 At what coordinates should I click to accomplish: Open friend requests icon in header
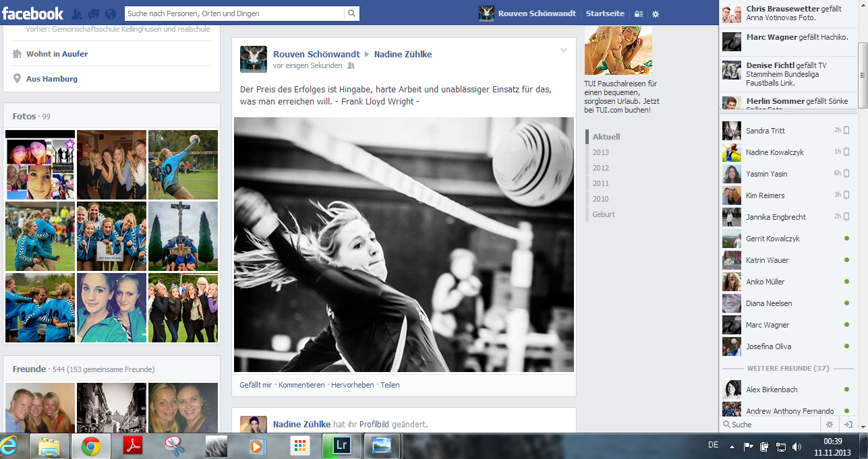pos(77,13)
